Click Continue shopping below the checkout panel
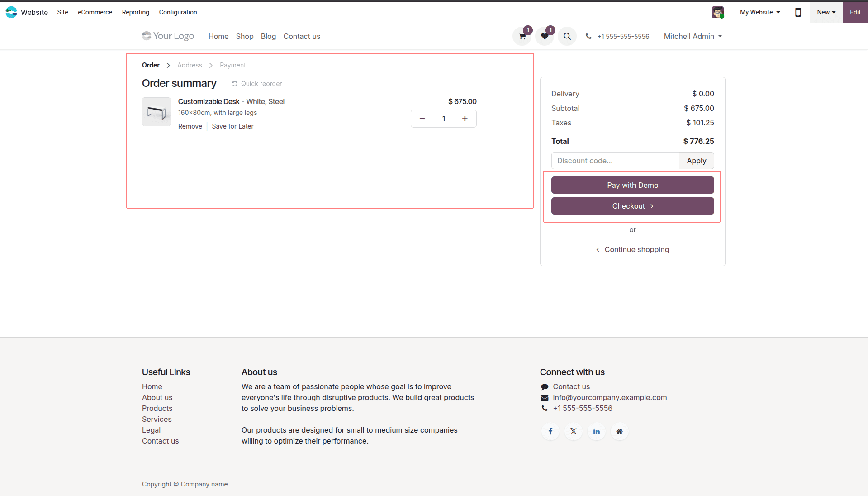The width and height of the screenshot is (868, 496). [636, 249]
